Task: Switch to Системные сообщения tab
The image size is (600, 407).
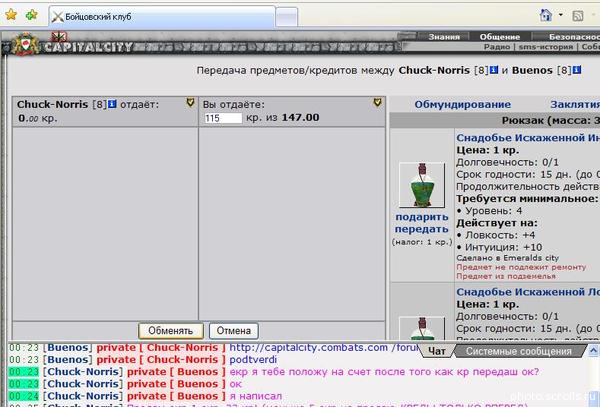Action: pos(518,351)
